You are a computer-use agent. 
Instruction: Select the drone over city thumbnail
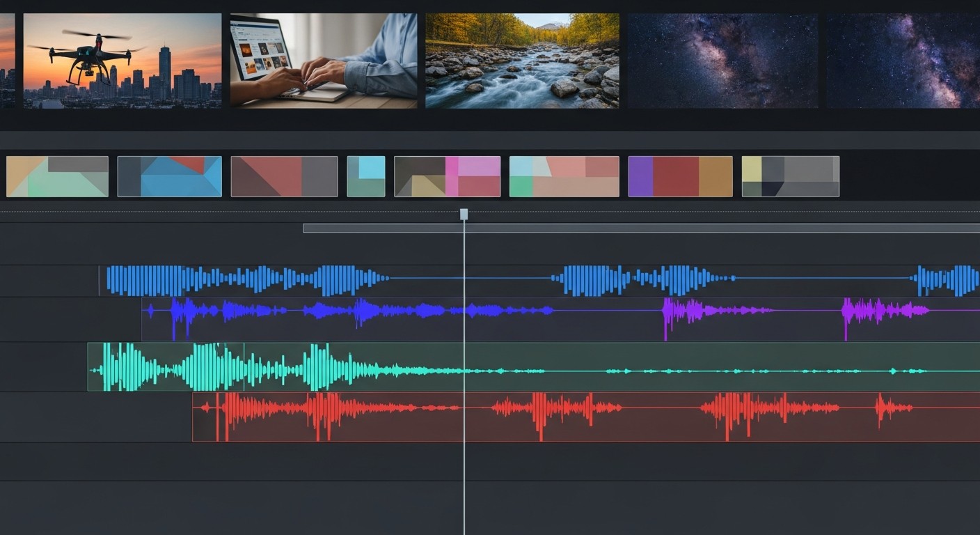[122, 61]
